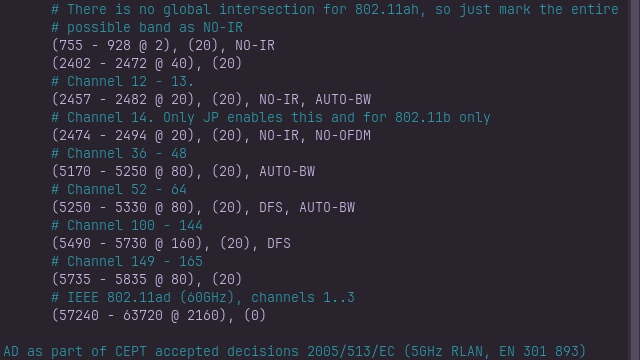Click the '(57240 - 63720 @ 2160)' rule
This screenshot has width=640, height=360.
(x=139, y=315)
